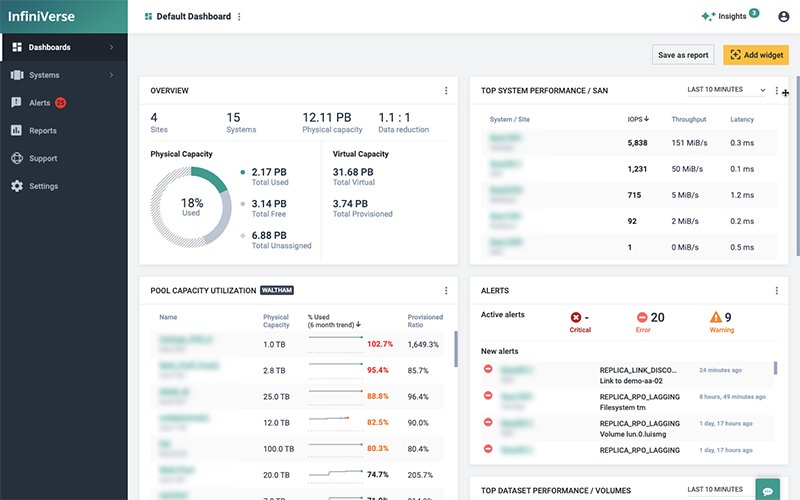Click the user account profile icon
The image size is (800, 500).
point(783,17)
